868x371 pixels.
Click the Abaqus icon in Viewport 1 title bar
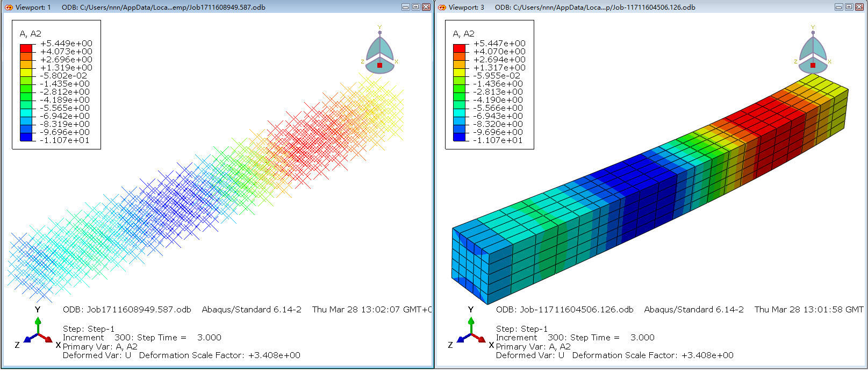click(9, 7)
